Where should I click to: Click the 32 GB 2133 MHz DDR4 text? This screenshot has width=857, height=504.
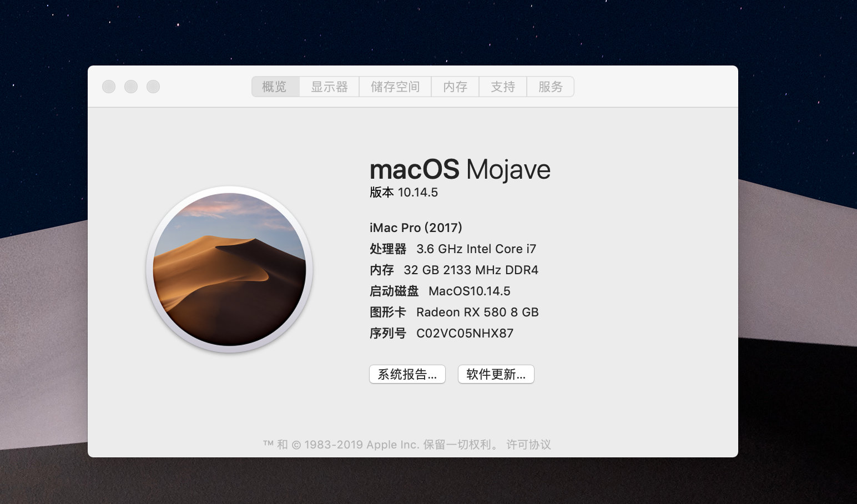[471, 270]
